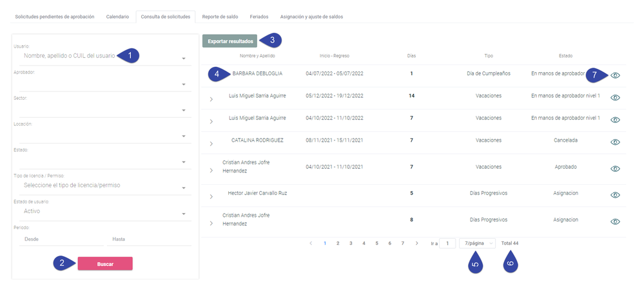This screenshot has width=644, height=289.
Task: Go to next results page arrow
Action: click(416, 243)
